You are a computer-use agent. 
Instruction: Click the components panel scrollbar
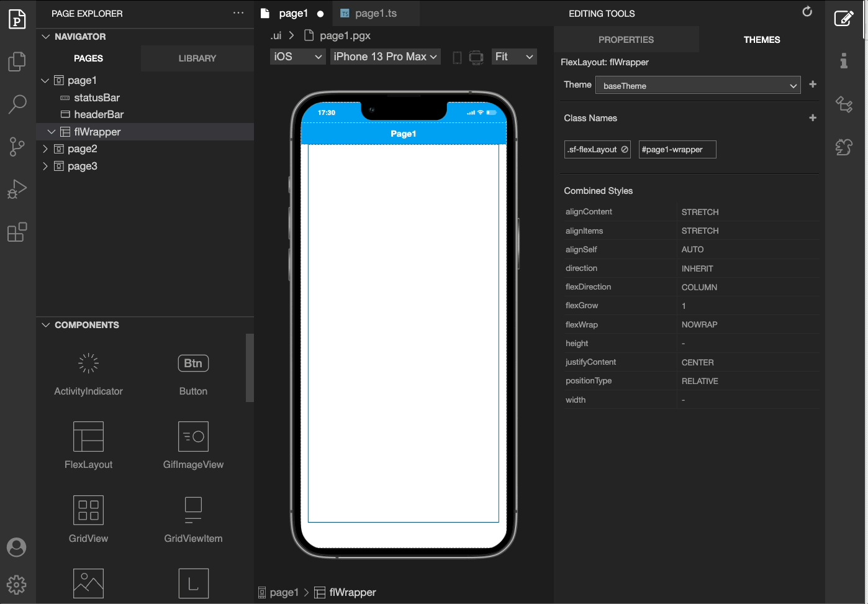pyautogui.click(x=250, y=368)
